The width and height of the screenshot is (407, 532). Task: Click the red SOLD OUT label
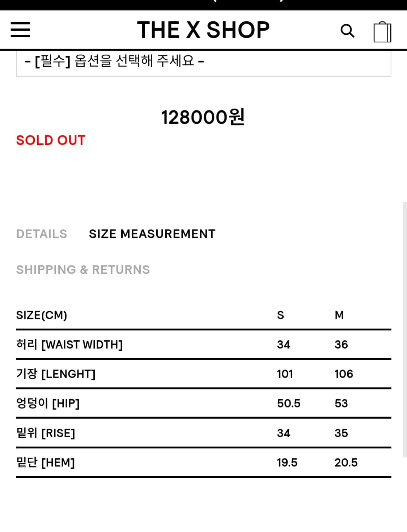tap(51, 140)
